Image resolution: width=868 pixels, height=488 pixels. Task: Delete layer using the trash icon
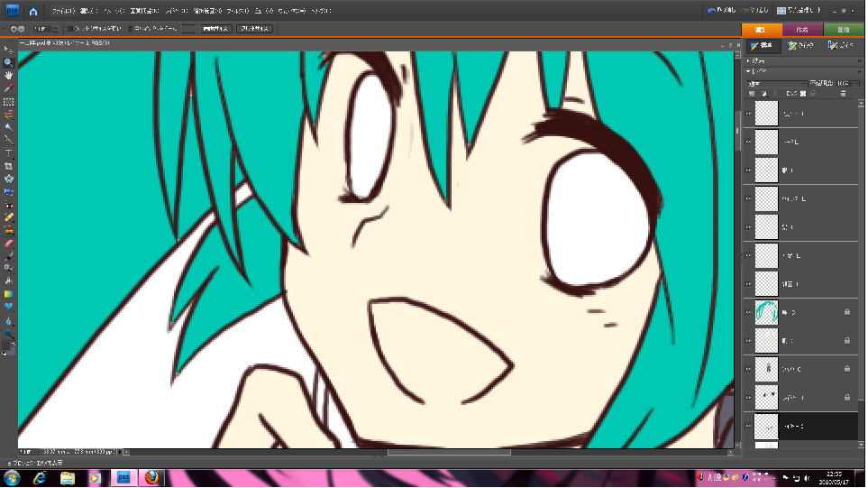point(843,94)
